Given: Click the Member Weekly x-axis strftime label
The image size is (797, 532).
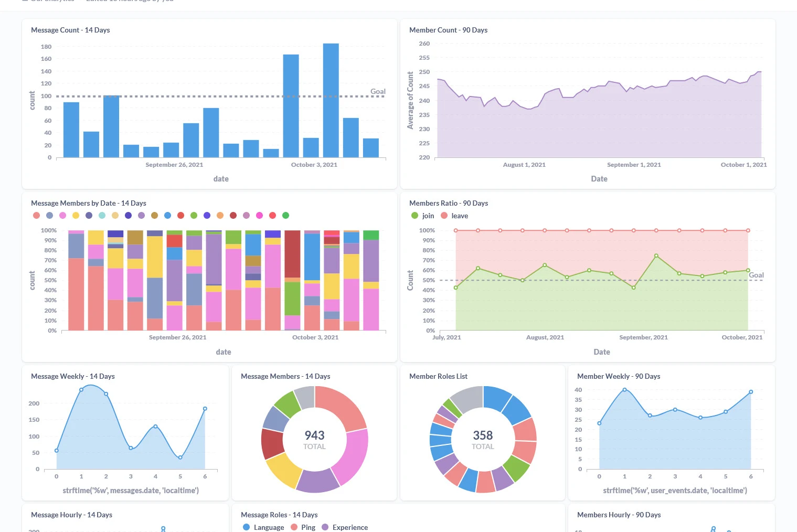Looking at the screenshot, I should click(675, 491).
